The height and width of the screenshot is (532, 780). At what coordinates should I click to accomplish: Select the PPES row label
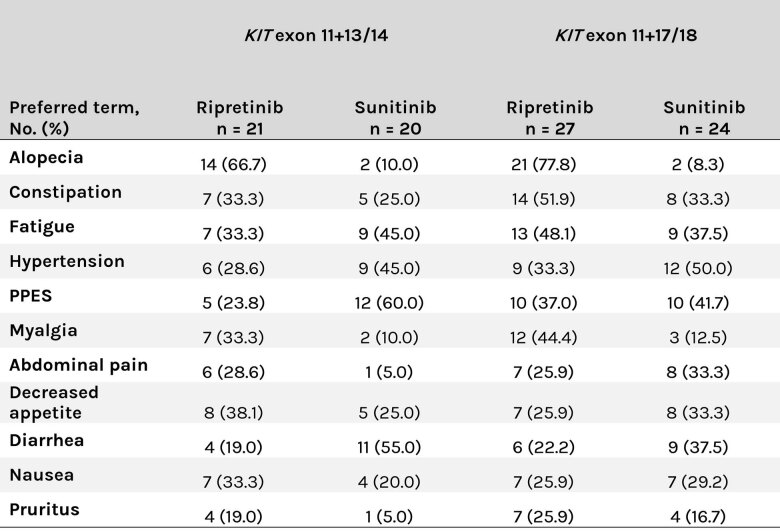pos(31,296)
